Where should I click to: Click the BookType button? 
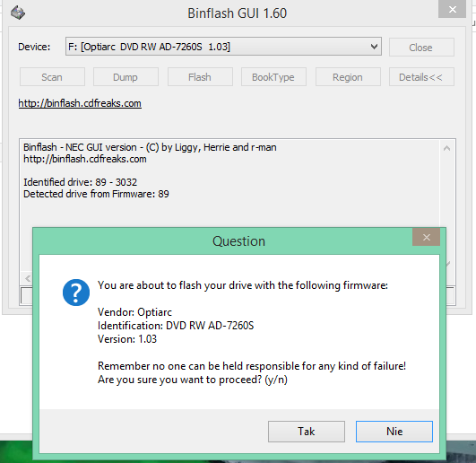tap(273, 77)
